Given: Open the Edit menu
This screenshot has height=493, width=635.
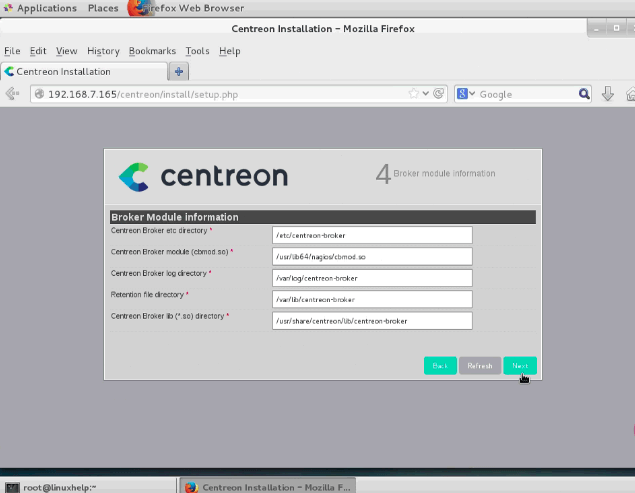Looking at the screenshot, I should tap(38, 51).
